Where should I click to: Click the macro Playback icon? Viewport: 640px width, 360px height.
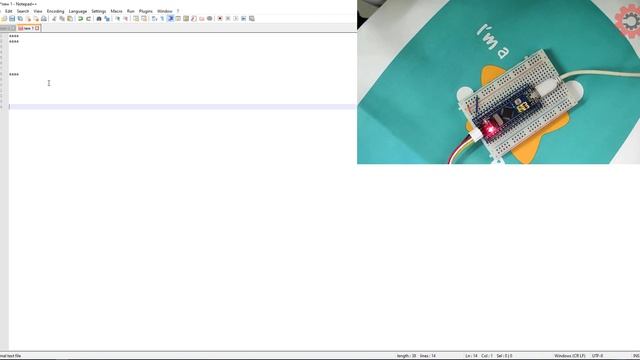click(236, 18)
